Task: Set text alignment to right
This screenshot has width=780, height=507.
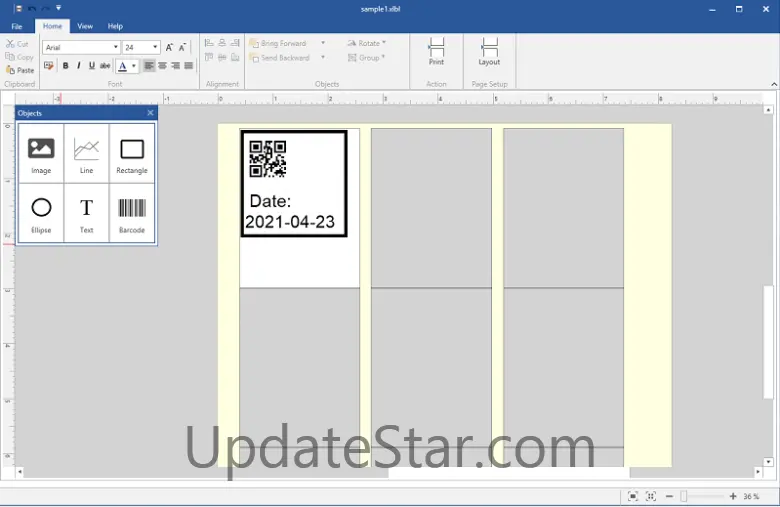Action: (x=175, y=66)
